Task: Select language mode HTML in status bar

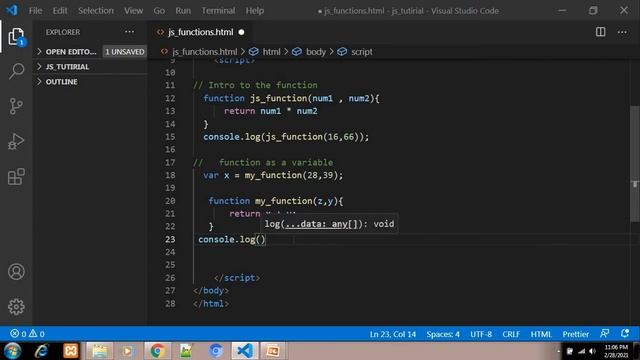Action: 541,334
